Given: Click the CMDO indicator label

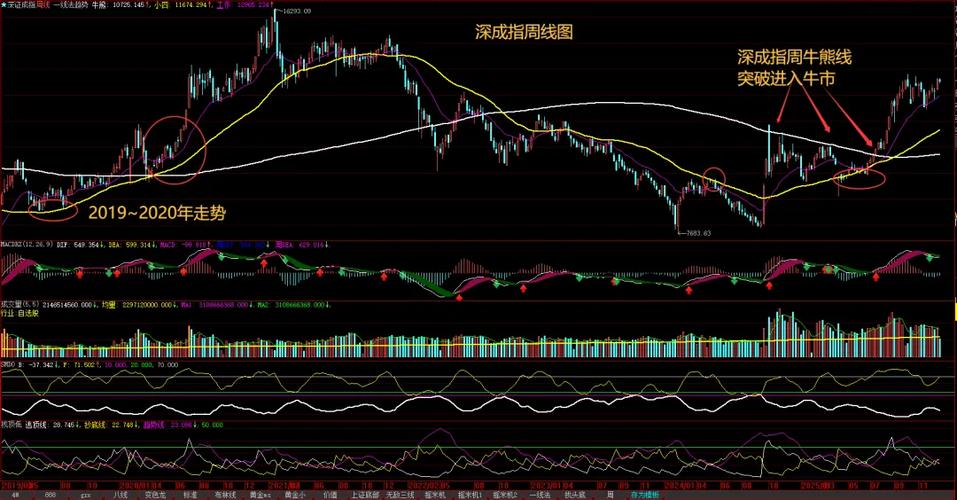Looking at the screenshot, I should [x=8, y=364].
